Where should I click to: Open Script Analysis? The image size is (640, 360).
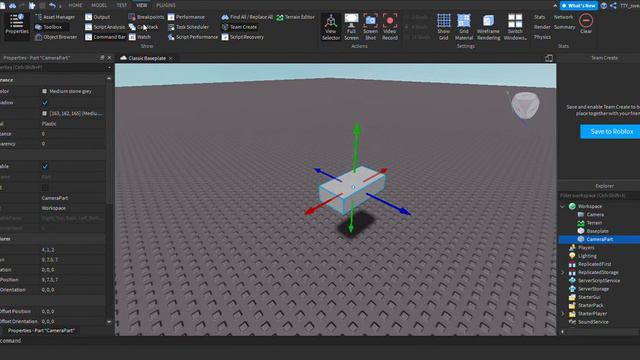105,27
